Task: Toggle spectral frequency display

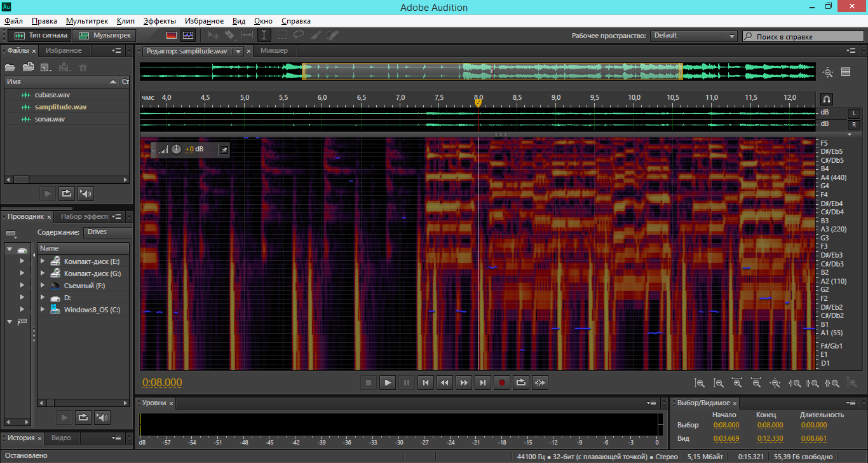Action: tap(172, 36)
